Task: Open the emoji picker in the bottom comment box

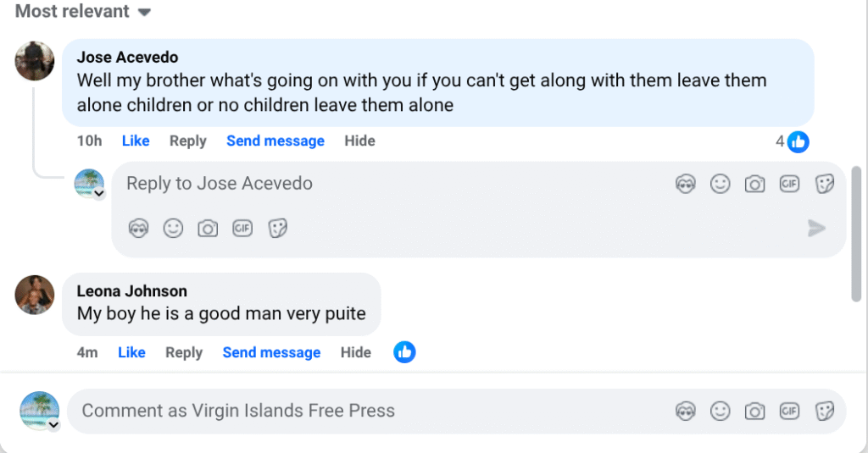Action: pyautogui.click(x=720, y=412)
